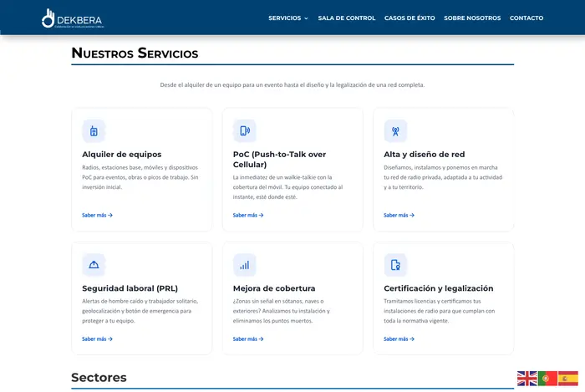Click the hard hat icon for Seguridad laboral
The image size is (585, 392).
[94, 265]
